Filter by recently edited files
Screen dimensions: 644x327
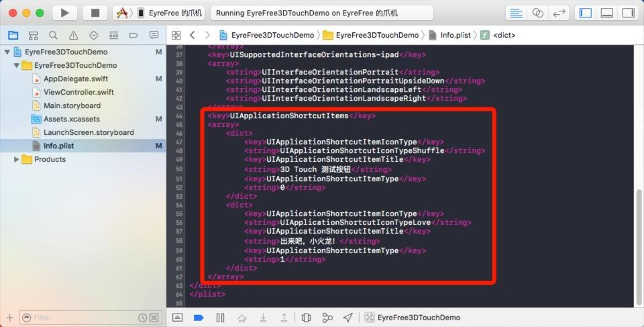142,318
